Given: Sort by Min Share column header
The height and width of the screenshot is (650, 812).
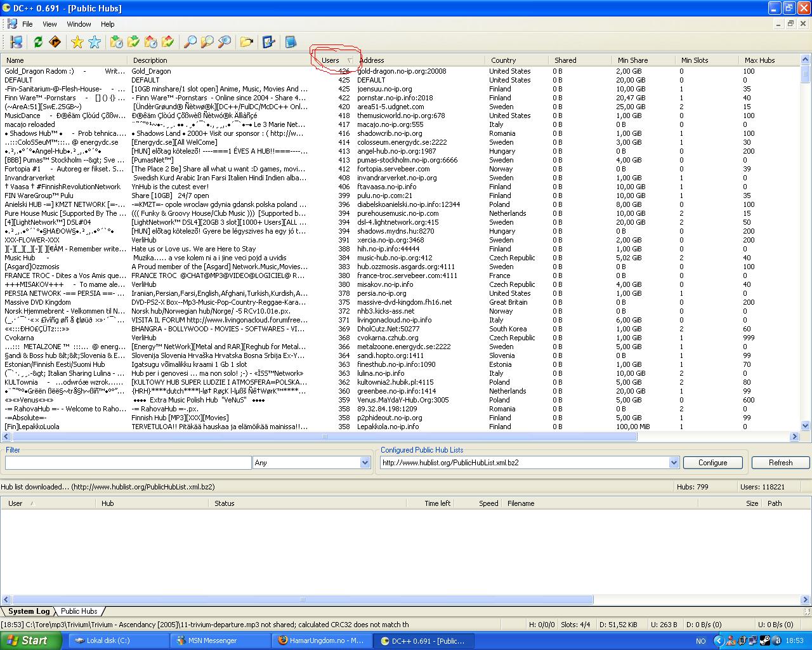Looking at the screenshot, I should (x=643, y=60).
